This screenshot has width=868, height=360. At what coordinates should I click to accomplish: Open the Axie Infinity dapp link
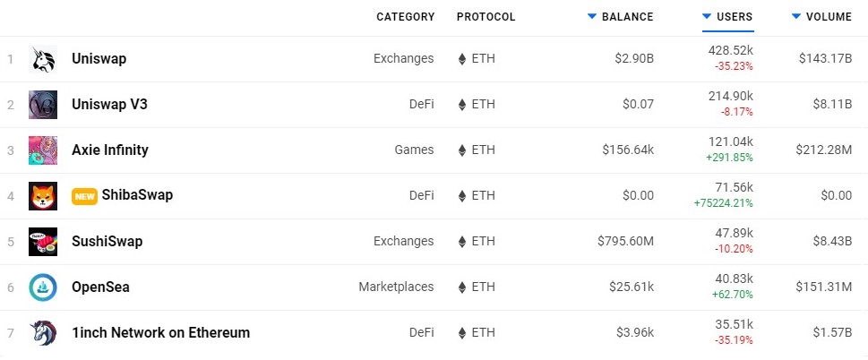(109, 150)
